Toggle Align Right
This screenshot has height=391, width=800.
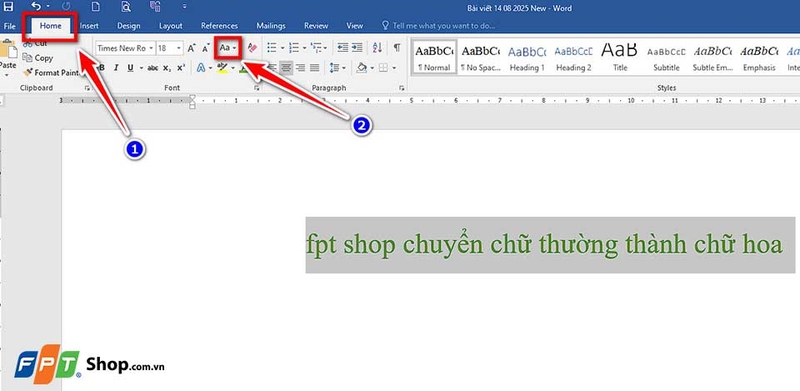pyautogui.click(x=301, y=67)
